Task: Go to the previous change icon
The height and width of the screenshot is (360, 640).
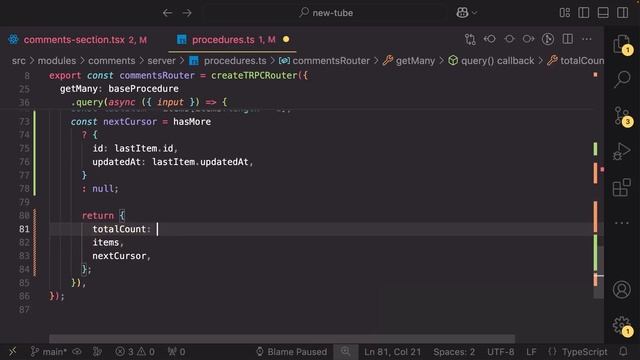Action: [x=489, y=39]
